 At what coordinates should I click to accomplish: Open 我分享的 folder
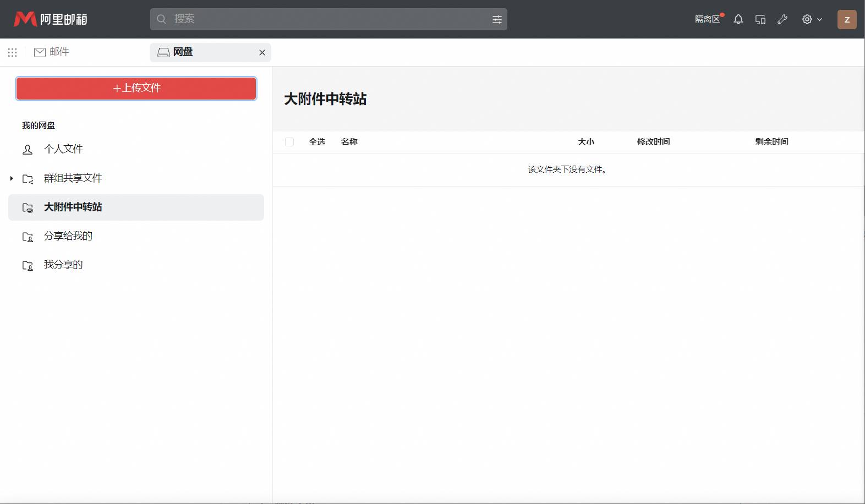pyautogui.click(x=63, y=265)
